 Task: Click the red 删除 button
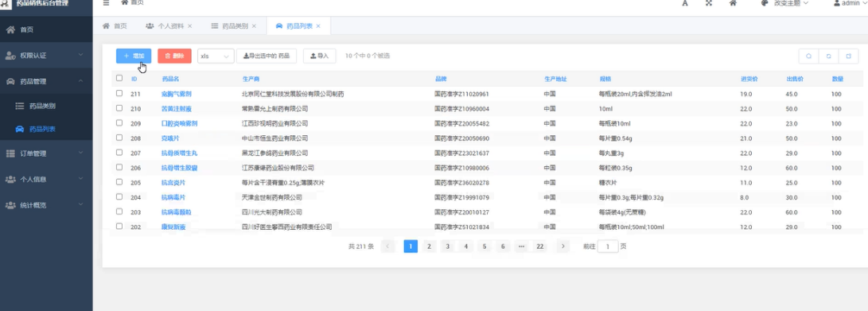tap(174, 56)
